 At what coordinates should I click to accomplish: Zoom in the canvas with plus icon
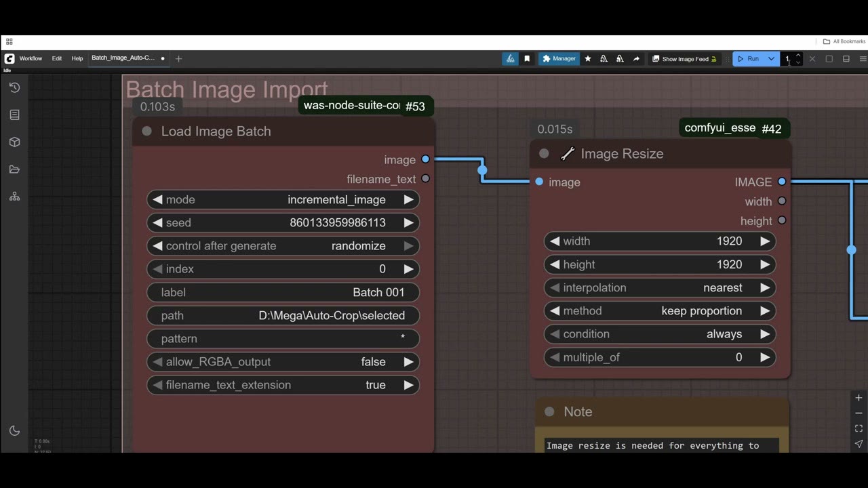pos(859,398)
